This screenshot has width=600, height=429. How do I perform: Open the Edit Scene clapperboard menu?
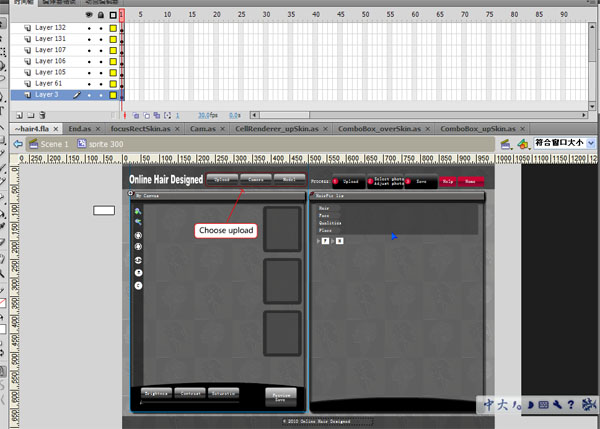pyautogui.click(x=506, y=144)
